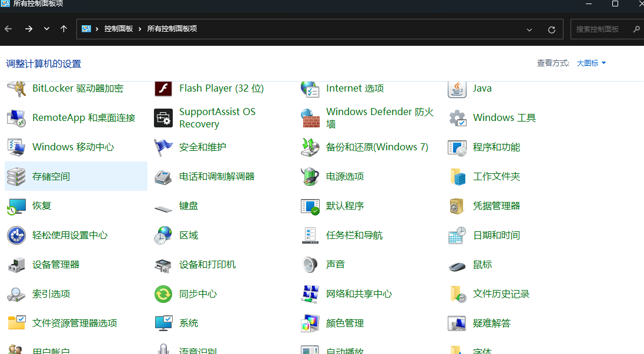Viewport: 644px width, 354px height.
Task: Open the 键盘 keyboard icon
Action: point(163,208)
